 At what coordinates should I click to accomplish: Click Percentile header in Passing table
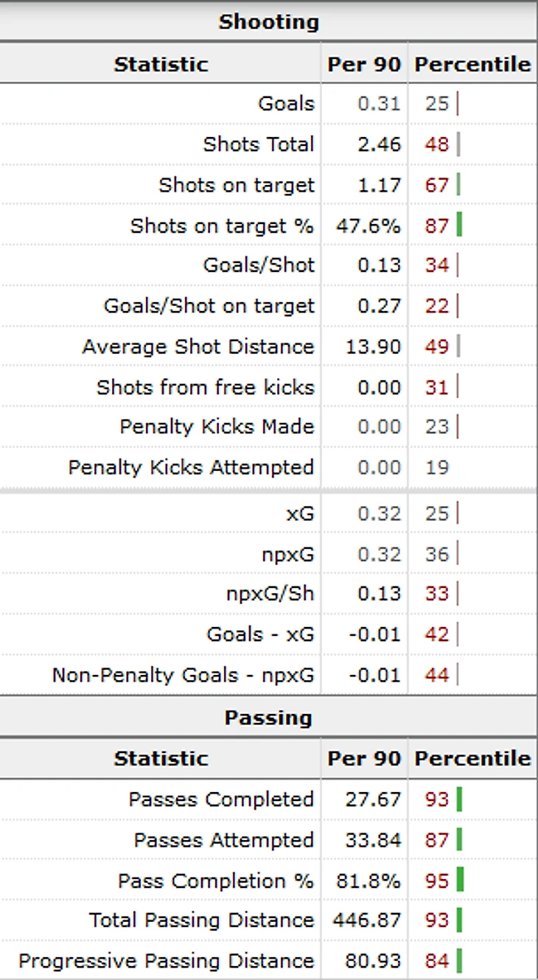tap(472, 758)
